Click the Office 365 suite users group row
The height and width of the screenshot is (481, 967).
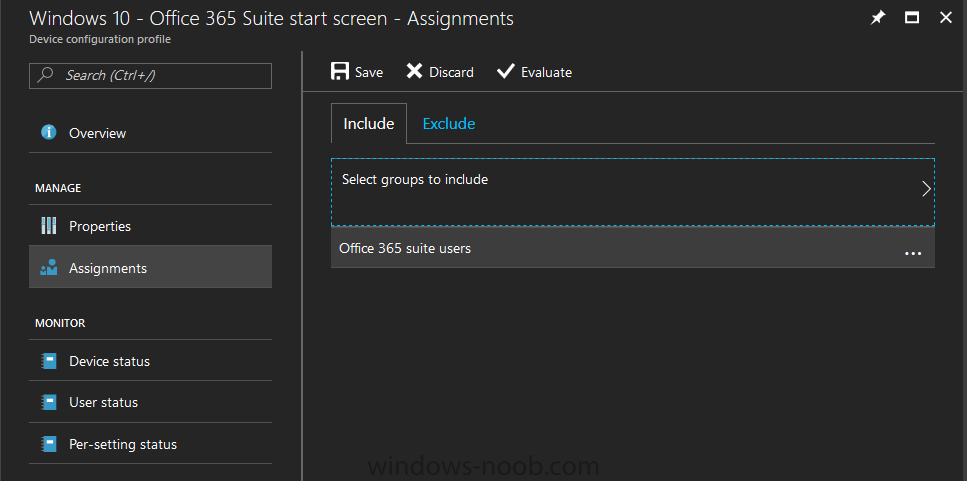click(633, 248)
